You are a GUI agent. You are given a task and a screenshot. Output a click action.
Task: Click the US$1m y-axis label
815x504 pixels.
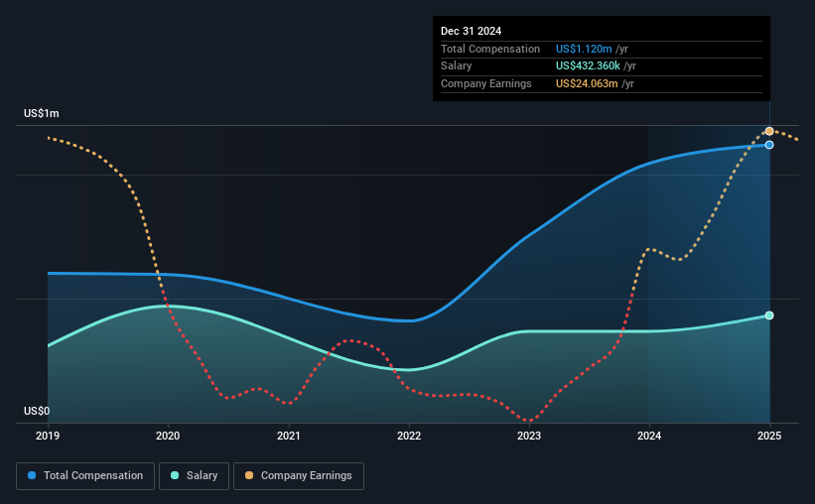pyautogui.click(x=42, y=113)
